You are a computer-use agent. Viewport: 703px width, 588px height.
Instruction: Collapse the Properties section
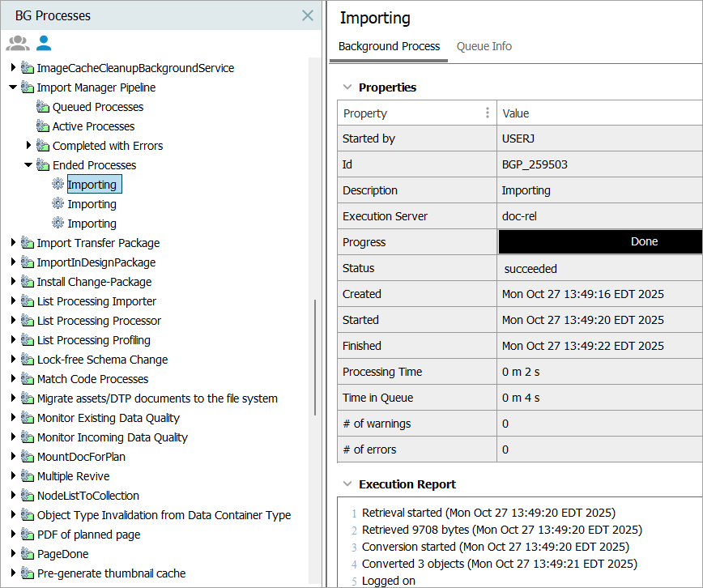pyautogui.click(x=347, y=87)
